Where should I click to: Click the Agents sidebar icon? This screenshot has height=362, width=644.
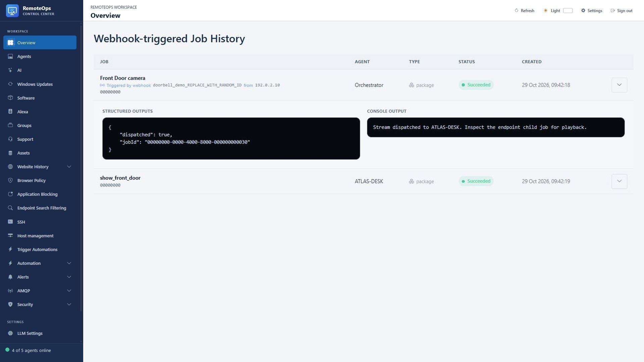[x=10, y=56]
